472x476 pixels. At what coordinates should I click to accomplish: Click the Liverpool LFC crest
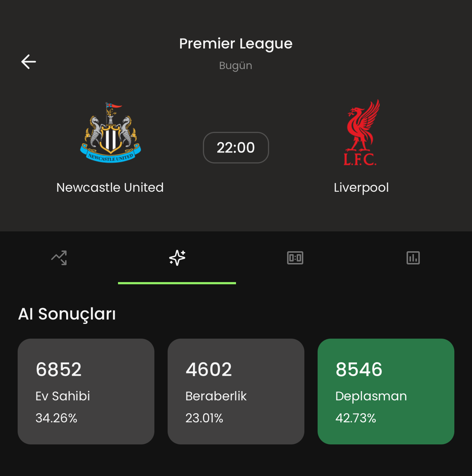tap(362, 133)
